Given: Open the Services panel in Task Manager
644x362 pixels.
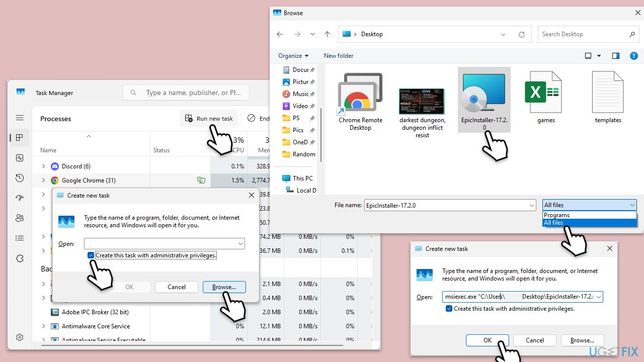Looking at the screenshot, I should click(19, 258).
